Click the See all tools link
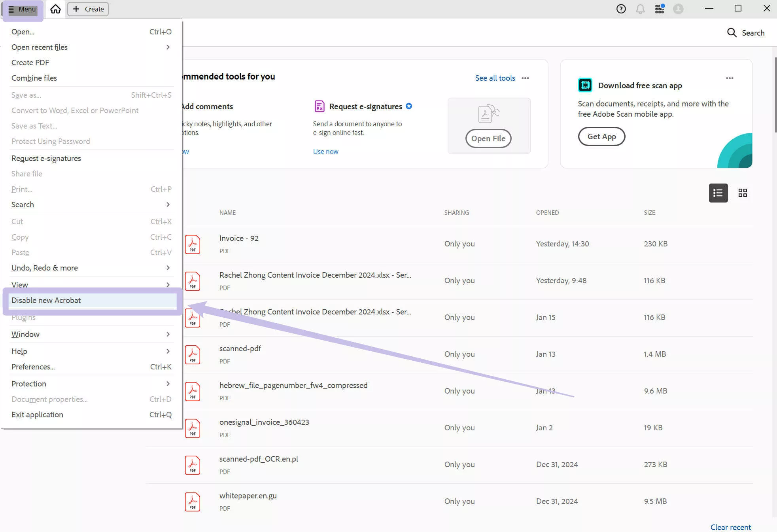This screenshot has height=532, width=777. [x=495, y=78]
